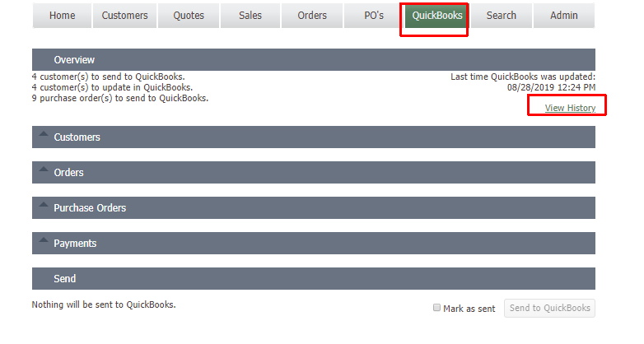Open the Search tab
644x344 pixels.
coord(501,16)
